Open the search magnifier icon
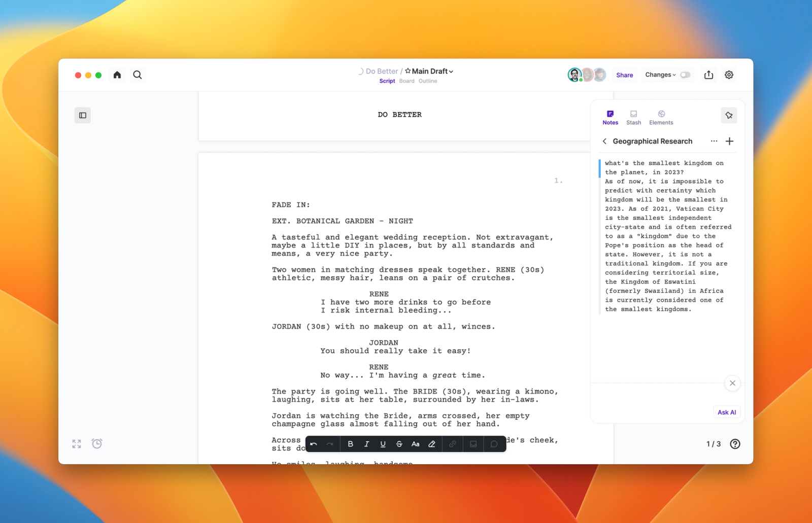This screenshot has width=812, height=523. tap(138, 75)
